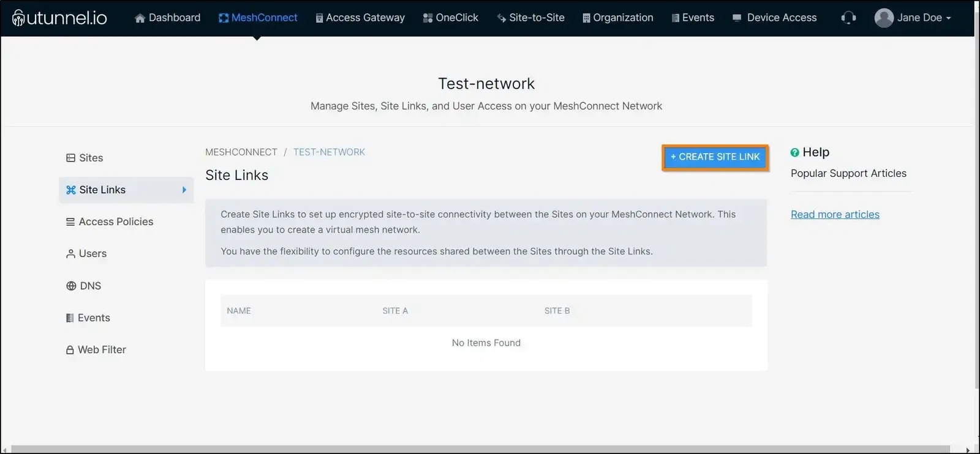Click the horizontal scrollbar at bottom
The width and height of the screenshot is (980, 454).
480,450
